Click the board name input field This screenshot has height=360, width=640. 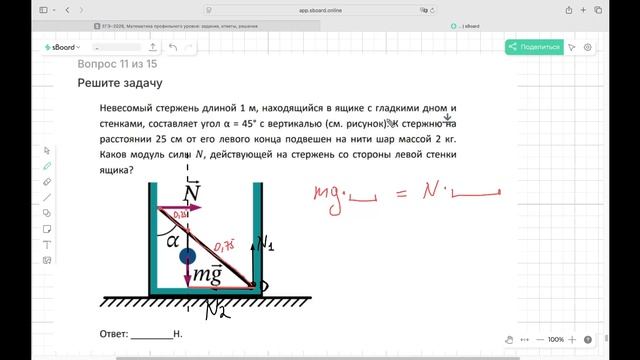pos(116,48)
